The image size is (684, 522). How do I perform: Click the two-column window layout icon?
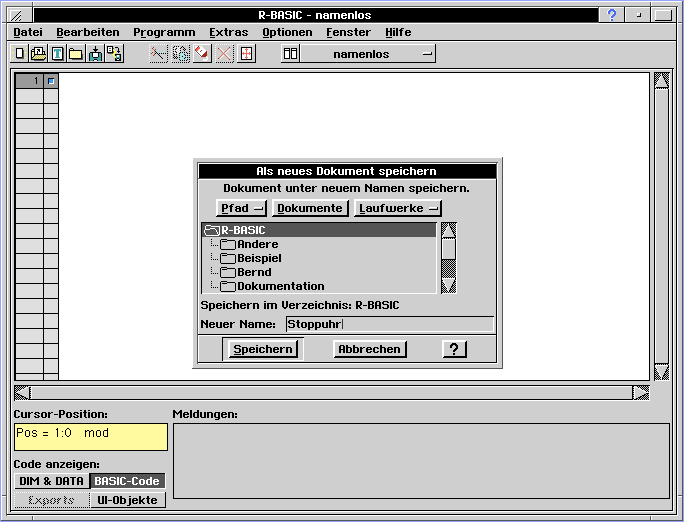290,54
